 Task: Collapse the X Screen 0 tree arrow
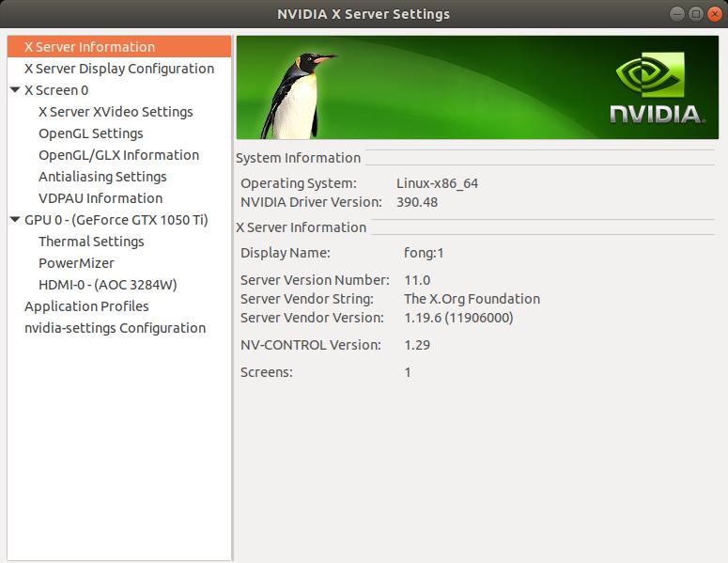[15, 89]
